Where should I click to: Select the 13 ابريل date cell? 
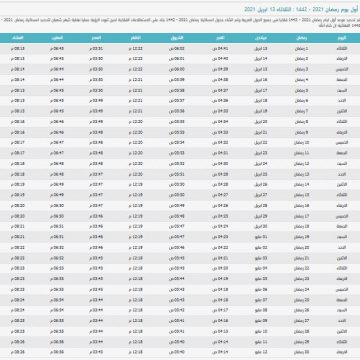point(261,49)
